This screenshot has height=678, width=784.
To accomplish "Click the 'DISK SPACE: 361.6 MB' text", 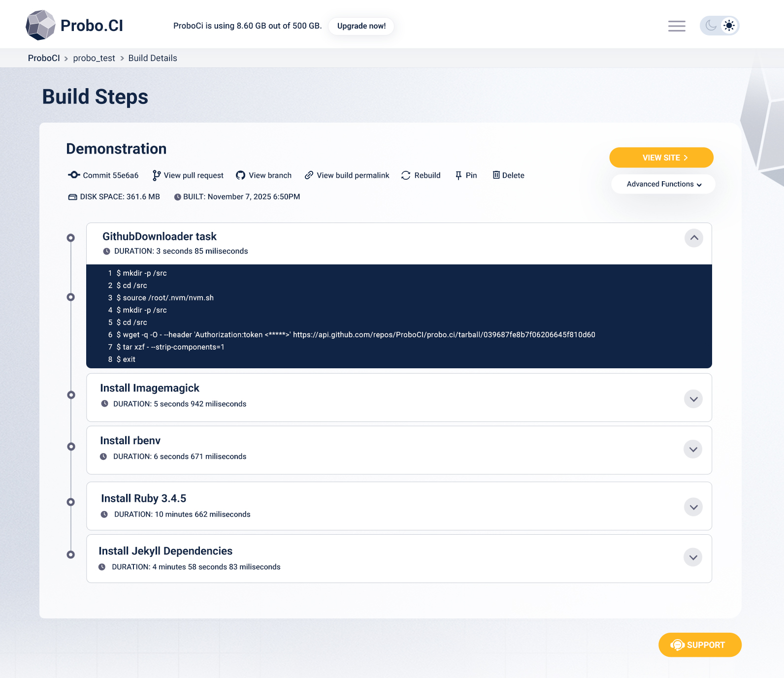I will tap(120, 197).
